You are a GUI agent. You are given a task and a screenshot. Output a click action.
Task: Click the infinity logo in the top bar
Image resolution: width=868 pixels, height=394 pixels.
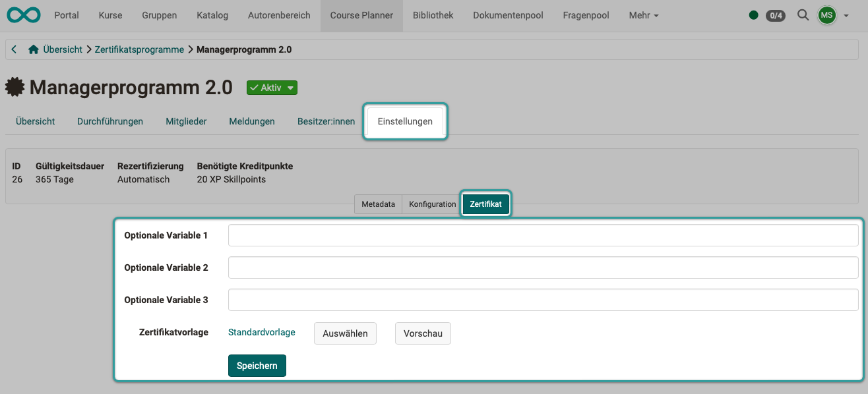[23, 14]
